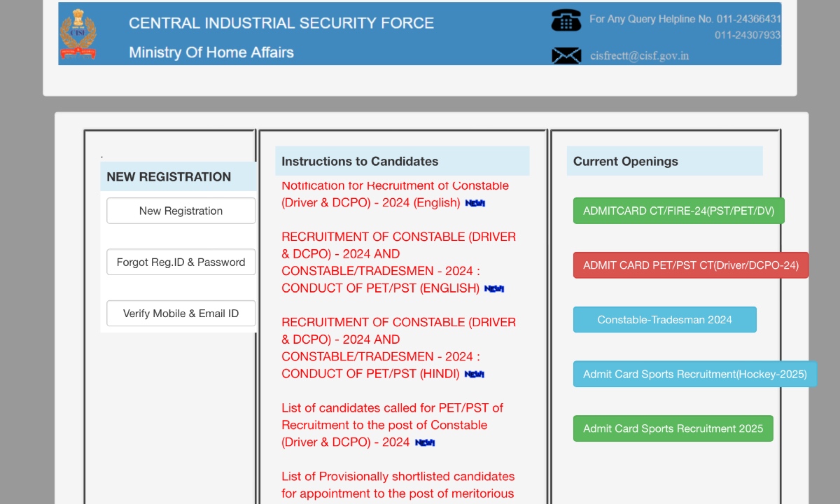Click helpline number 011-24366431 text
Viewport: 840px width, 504px height.
pos(748,19)
